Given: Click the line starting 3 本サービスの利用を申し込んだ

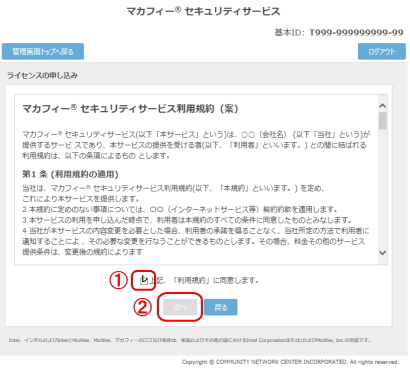Looking at the screenshot, I should [x=187, y=220].
